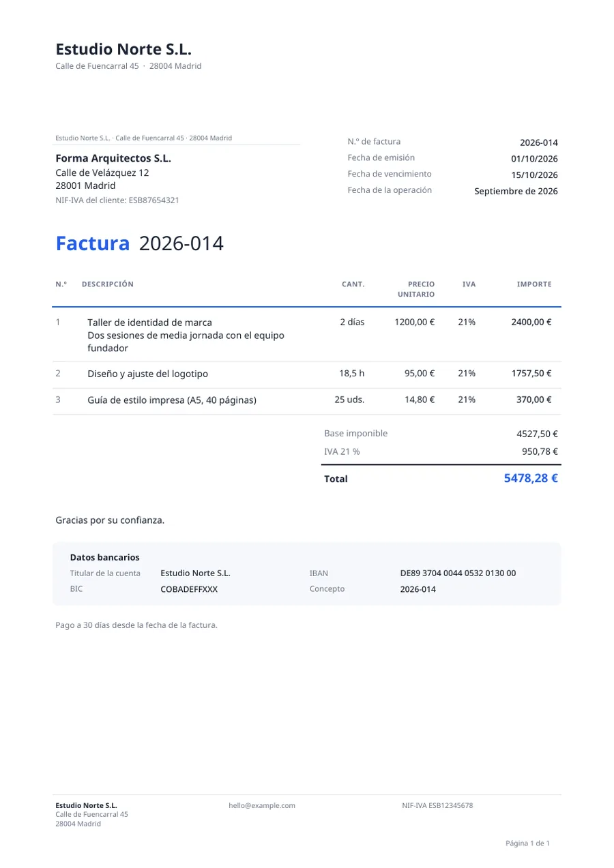Click the footer 'Página 1 de 1' indicator
This screenshot has height=868, width=614.
tap(527, 843)
